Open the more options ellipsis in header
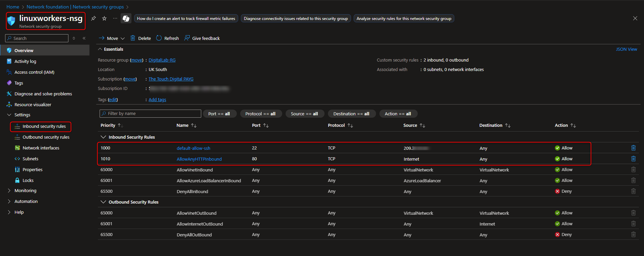Image resolution: width=644 pixels, height=256 pixels. point(115,18)
